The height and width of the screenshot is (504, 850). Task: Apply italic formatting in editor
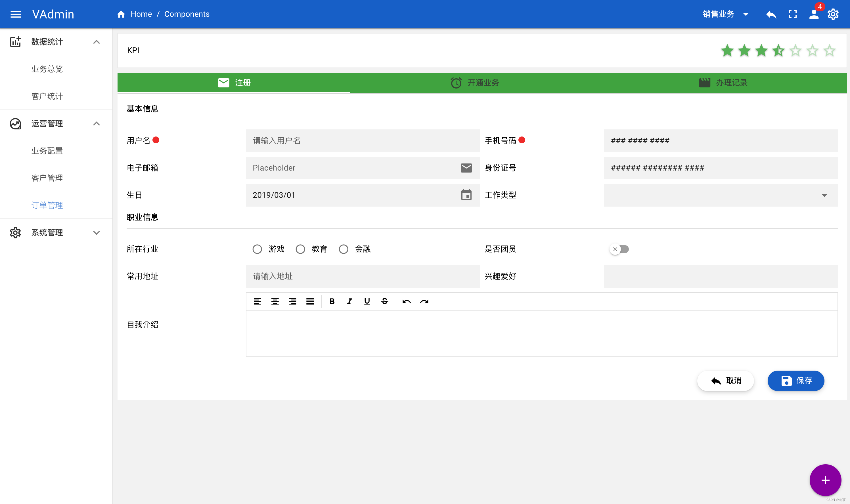pyautogui.click(x=349, y=302)
